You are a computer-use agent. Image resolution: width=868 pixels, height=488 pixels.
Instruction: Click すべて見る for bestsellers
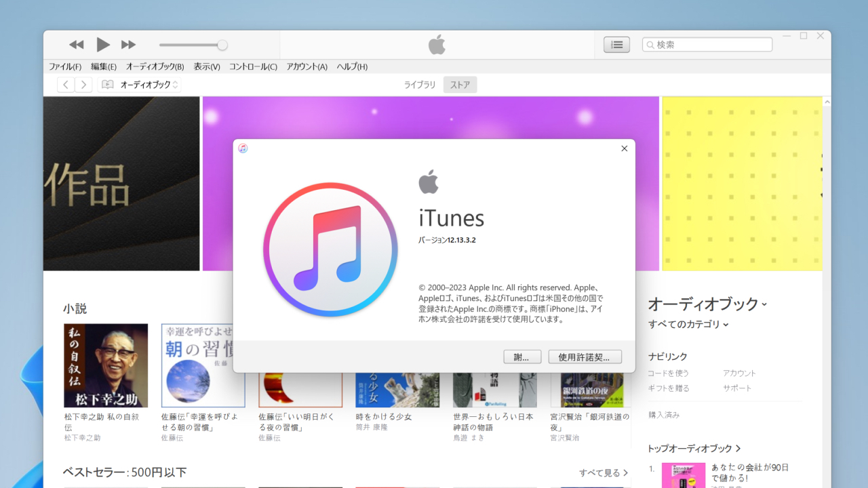pos(604,473)
